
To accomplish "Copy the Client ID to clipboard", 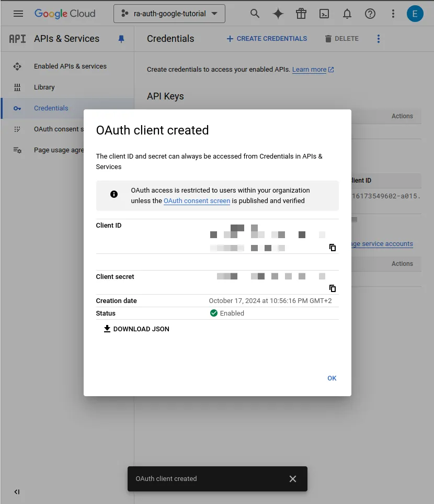I will click(332, 248).
